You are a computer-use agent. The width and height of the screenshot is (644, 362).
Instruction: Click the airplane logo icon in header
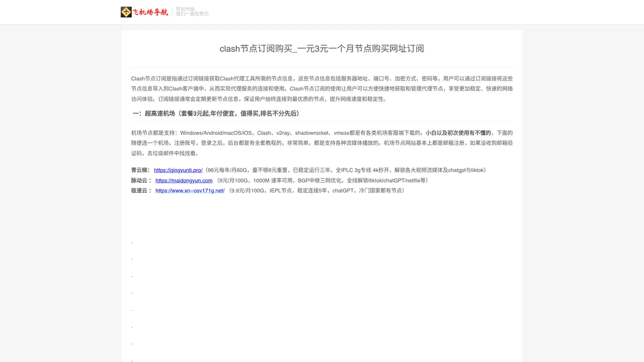[x=126, y=12]
